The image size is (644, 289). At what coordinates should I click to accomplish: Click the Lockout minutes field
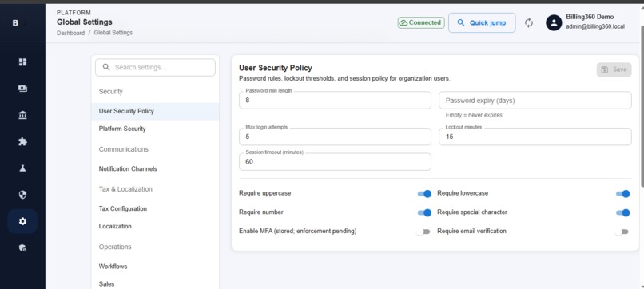pyautogui.click(x=535, y=137)
